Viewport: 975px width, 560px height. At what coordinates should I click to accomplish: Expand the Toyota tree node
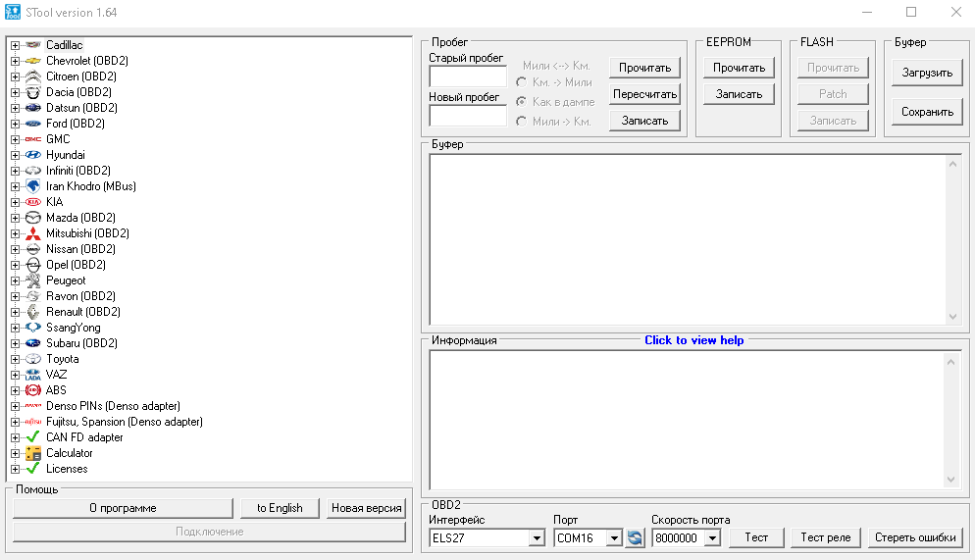point(15,359)
